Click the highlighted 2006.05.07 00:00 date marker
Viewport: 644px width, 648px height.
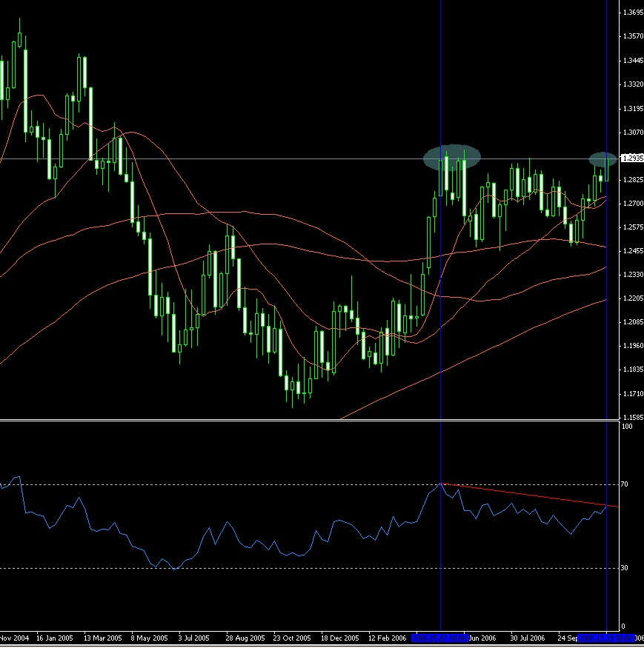tap(440, 638)
